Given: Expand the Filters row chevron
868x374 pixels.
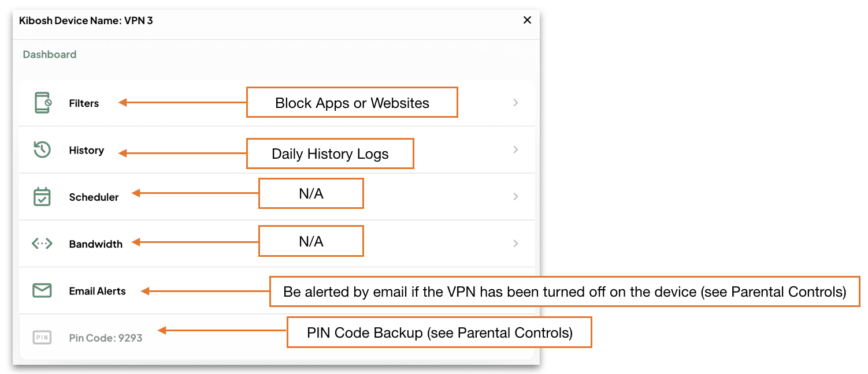Looking at the screenshot, I should pyautogui.click(x=515, y=103).
